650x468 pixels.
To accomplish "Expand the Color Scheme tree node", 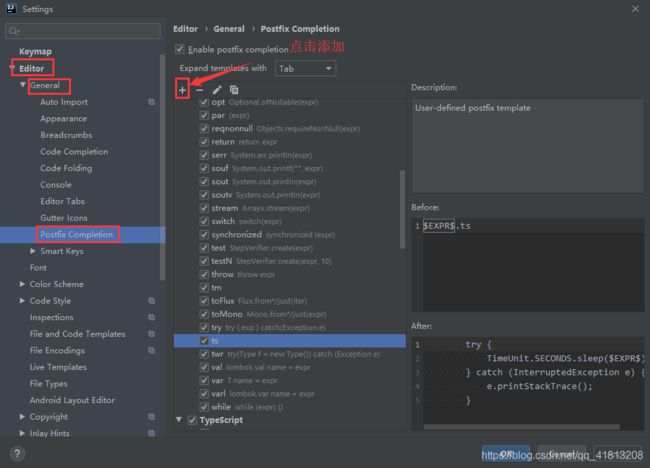I will pyautogui.click(x=22, y=284).
